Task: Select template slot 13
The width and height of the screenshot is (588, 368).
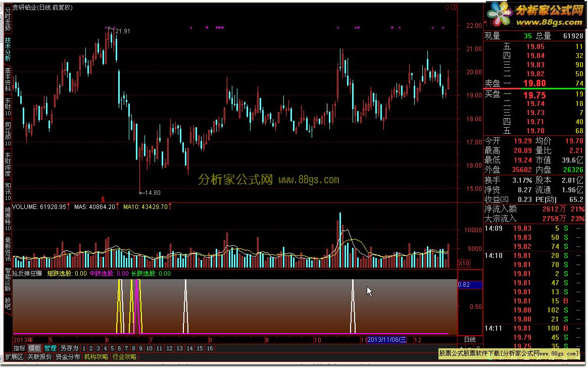Action: coord(180,348)
